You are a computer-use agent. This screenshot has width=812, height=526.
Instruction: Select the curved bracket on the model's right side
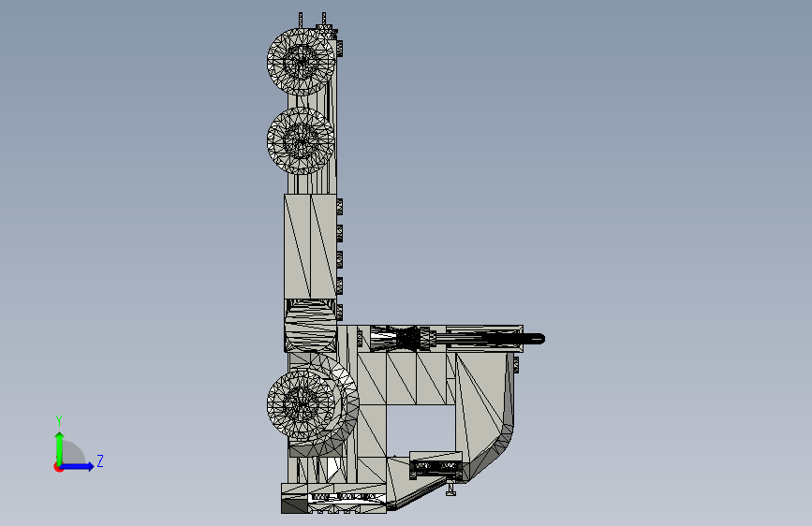[x=485, y=416]
